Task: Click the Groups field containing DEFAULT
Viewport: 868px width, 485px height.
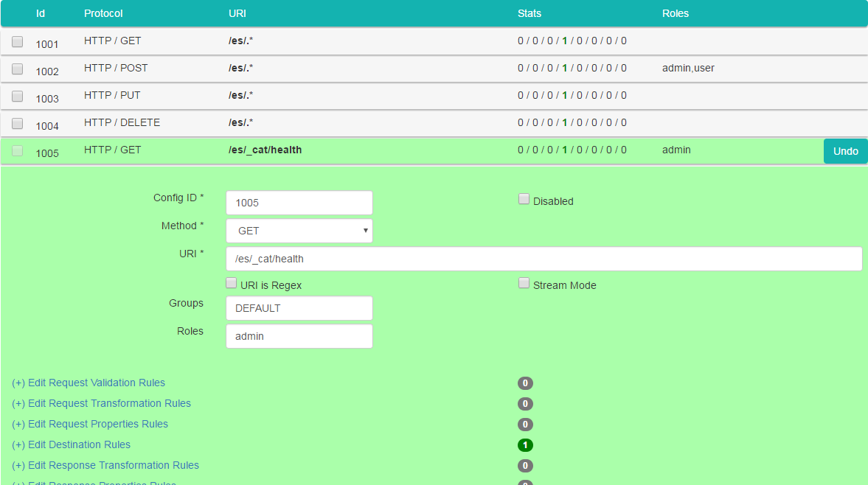Action: (x=299, y=308)
